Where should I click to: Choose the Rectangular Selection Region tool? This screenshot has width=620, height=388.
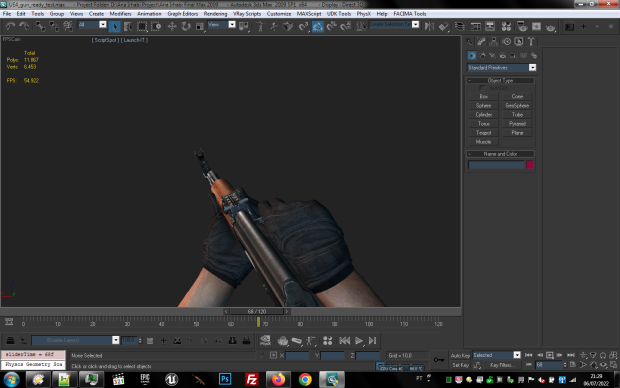pyautogui.click(x=142, y=26)
